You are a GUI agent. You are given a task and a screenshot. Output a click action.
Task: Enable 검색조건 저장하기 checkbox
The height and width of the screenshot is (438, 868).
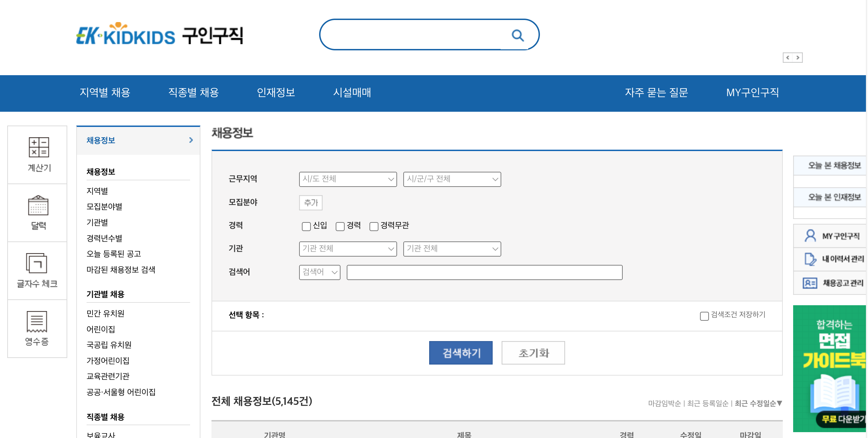704,316
